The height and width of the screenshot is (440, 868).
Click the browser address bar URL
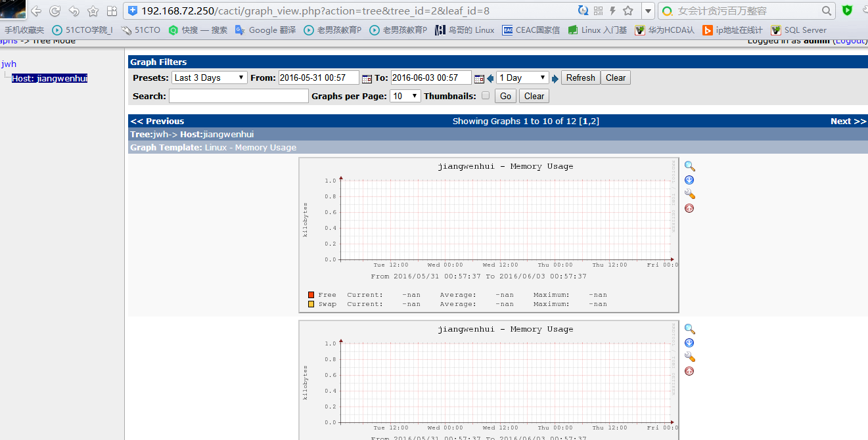point(315,11)
